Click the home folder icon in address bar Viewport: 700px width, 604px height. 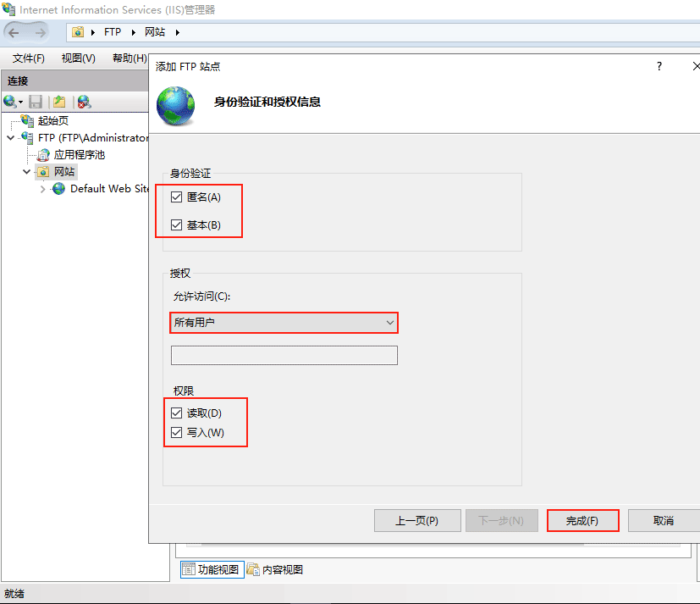78,32
